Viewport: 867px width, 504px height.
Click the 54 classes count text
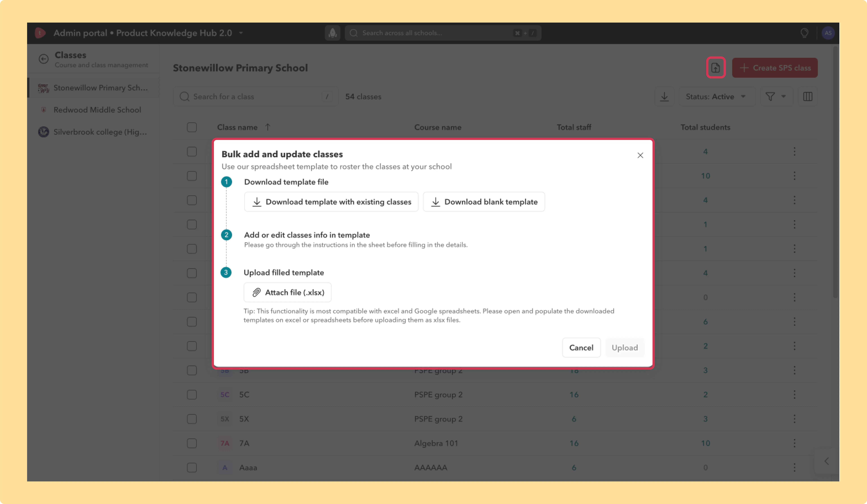363,97
